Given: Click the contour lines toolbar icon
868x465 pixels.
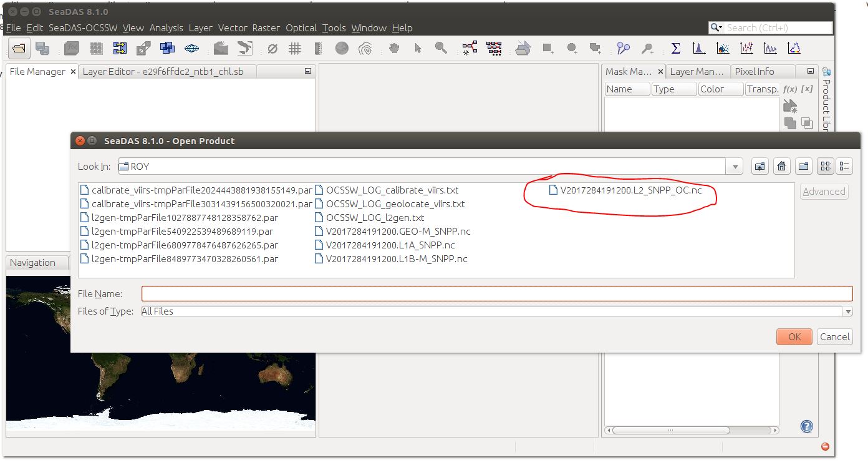Looking at the screenshot, I should click(365, 48).
